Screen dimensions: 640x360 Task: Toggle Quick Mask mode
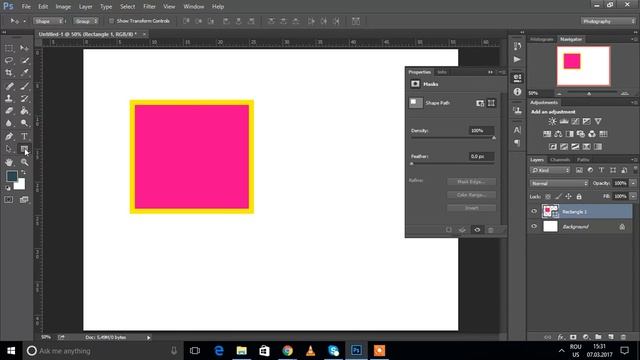click(9, 200)
